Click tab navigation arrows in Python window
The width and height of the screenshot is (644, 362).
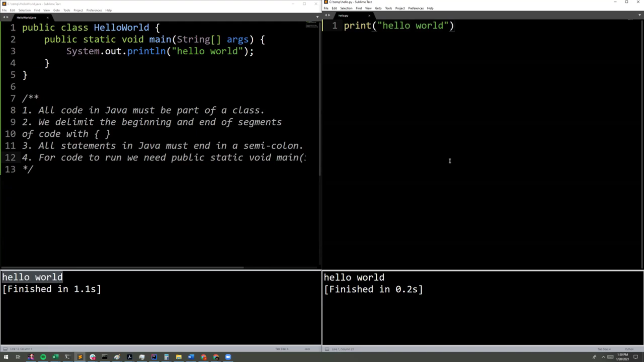[x=327, y=15]
